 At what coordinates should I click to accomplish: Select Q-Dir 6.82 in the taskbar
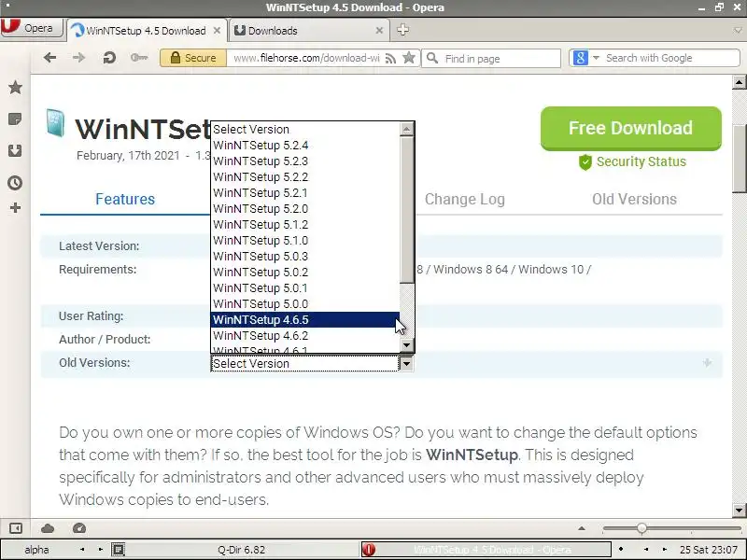241,550
